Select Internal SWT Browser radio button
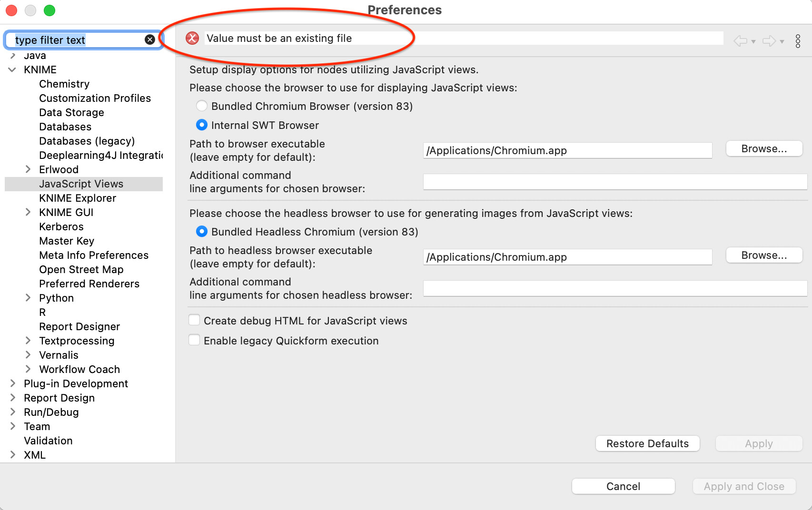 (x=202, y=125)
